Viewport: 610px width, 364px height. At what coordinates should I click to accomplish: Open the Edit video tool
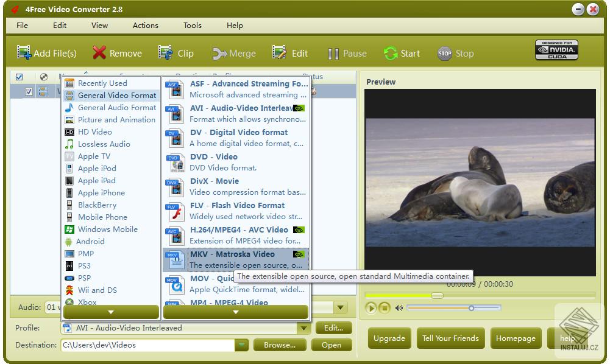(279, 53)
